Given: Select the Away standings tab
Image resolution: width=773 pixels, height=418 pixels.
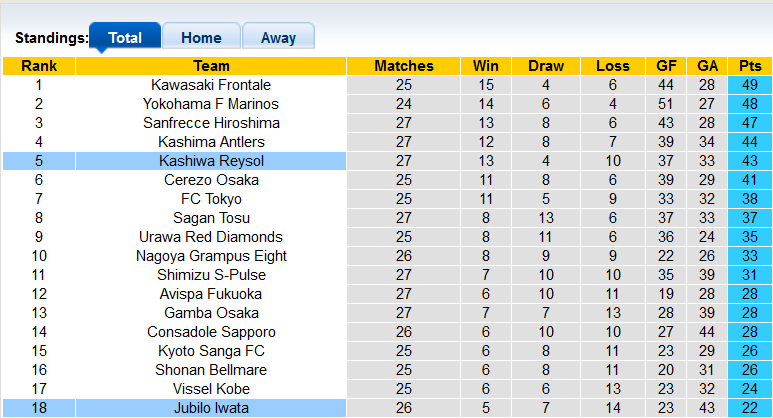Looking at the screenshot, I should 278,38.
